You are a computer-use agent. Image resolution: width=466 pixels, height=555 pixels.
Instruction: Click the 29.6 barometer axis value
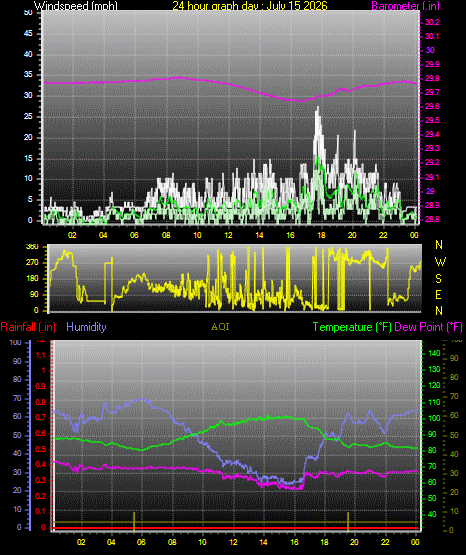pyautogui.click(x=432, y=106)
